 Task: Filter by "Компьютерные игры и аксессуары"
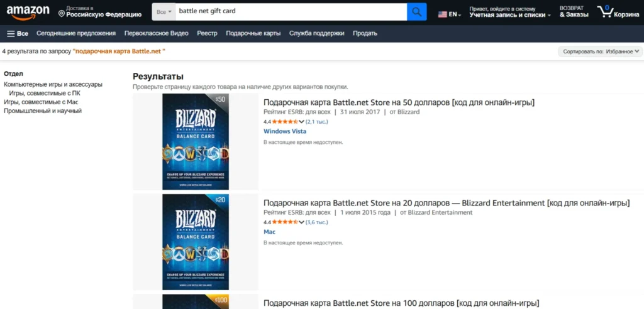53,85
